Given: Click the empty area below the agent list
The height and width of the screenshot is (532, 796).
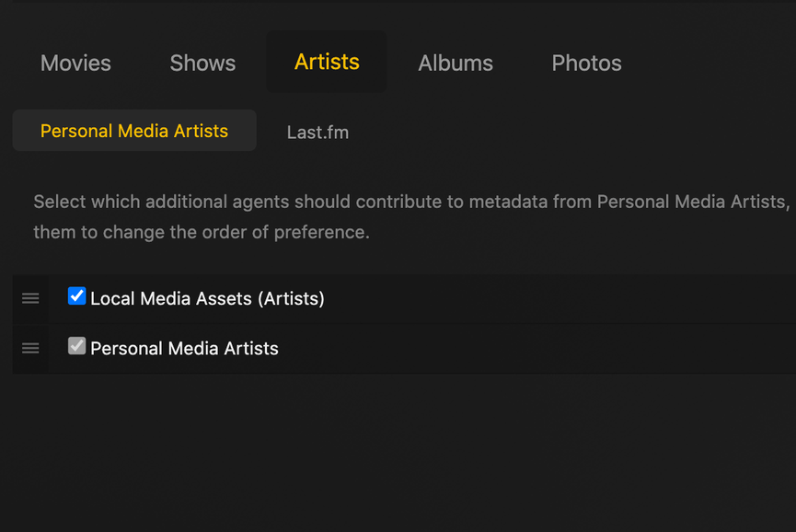Looking at the screenshot, I should (x=398, y=451).
